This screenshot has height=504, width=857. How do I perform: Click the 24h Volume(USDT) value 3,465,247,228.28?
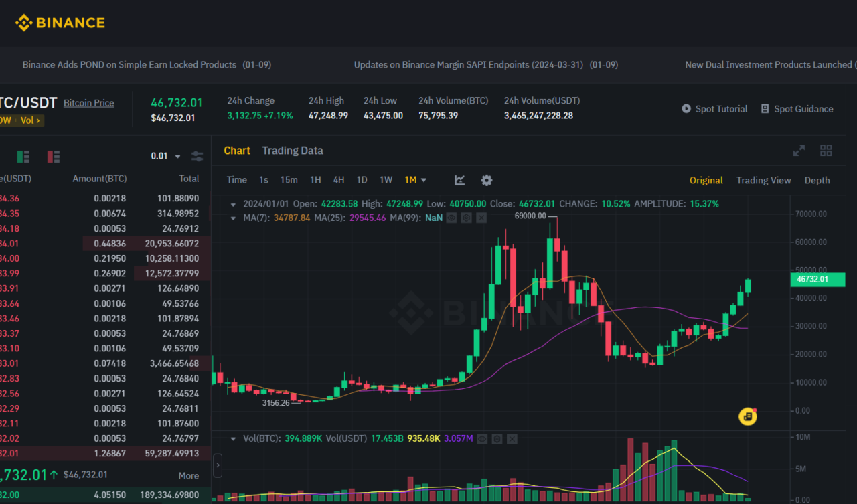pyautogui.click(x=538, y=116)
